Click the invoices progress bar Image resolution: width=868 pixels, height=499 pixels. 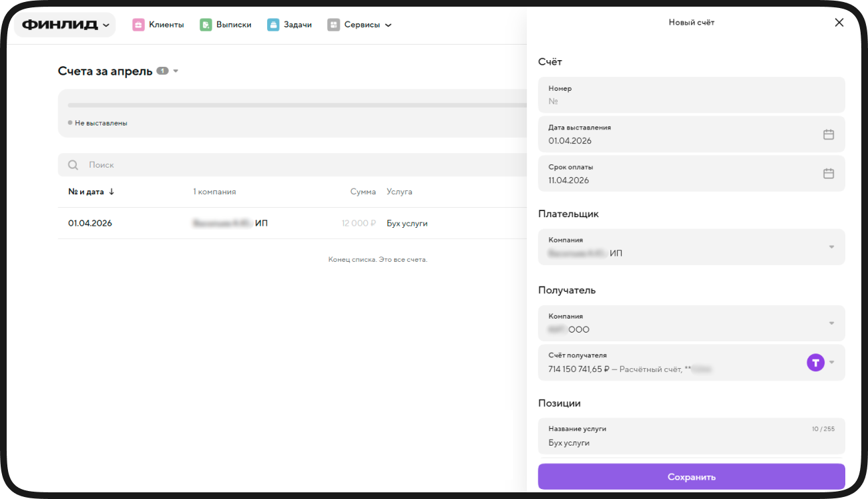coord(297,106)
